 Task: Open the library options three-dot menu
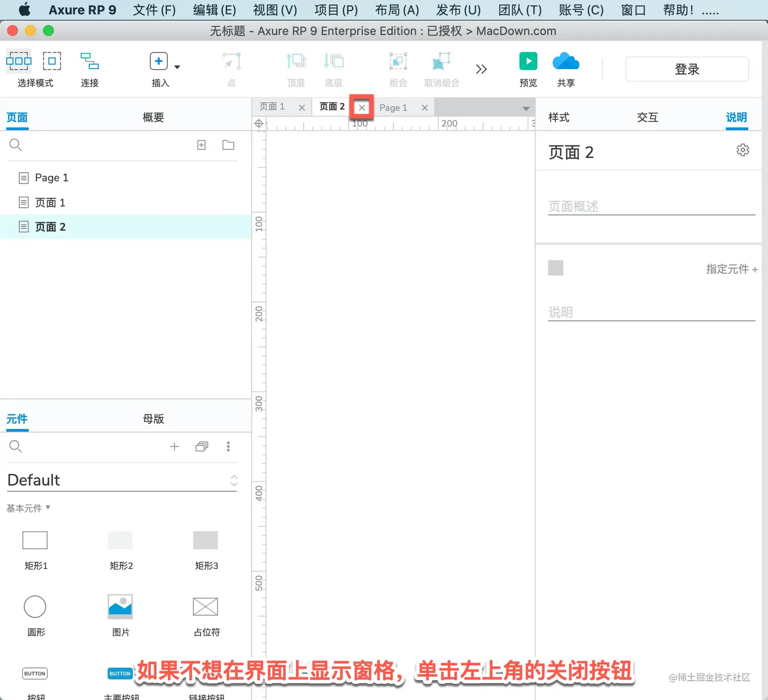229,447
